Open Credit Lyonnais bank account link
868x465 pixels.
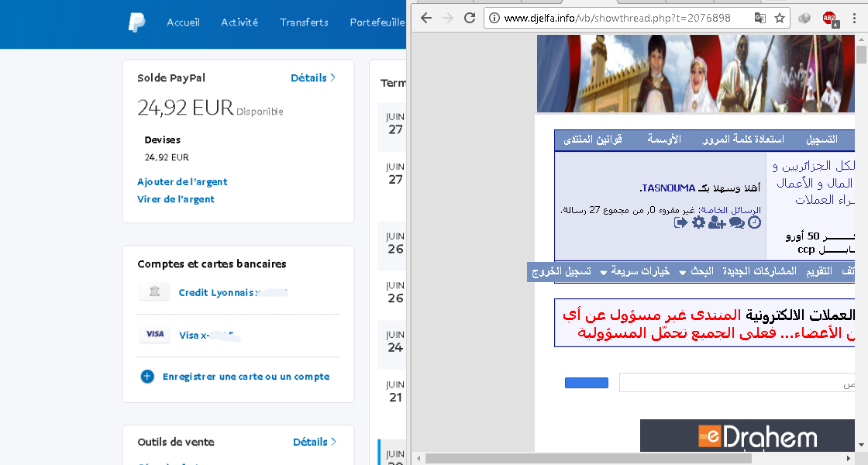[232, 292]
